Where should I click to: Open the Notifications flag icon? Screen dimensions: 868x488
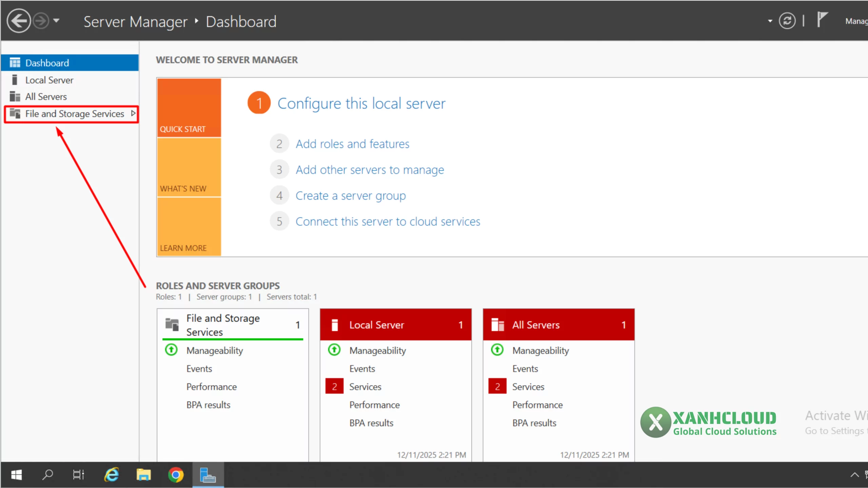coord(823,20)
